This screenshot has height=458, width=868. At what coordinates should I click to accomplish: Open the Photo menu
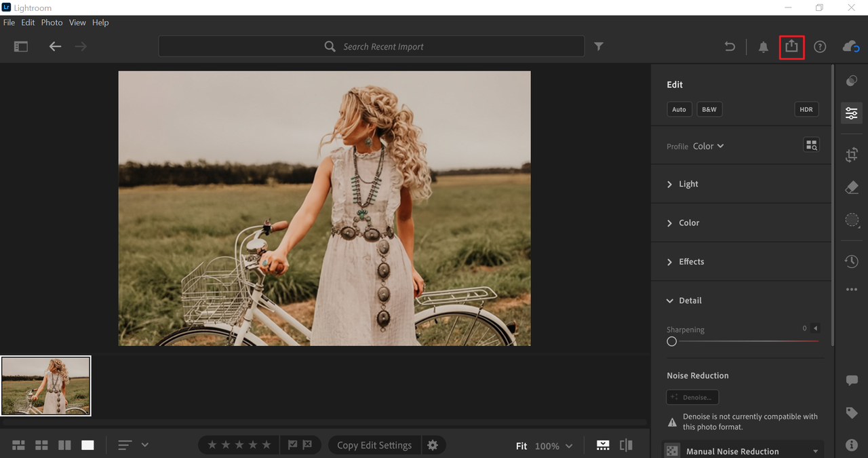coord(52,22)
